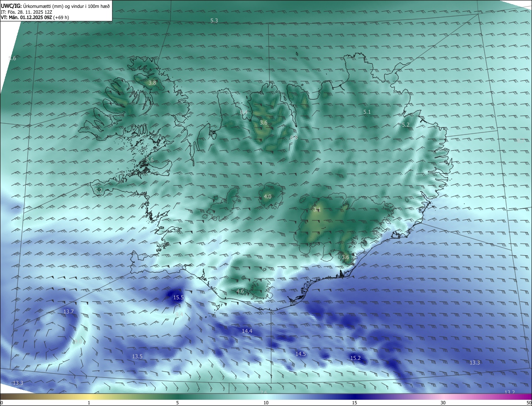Click the title text "Úrkomumætti (mm) og vindur í 100m hæð"
This screenshot has height=406, width=532.
coord(66,6)
